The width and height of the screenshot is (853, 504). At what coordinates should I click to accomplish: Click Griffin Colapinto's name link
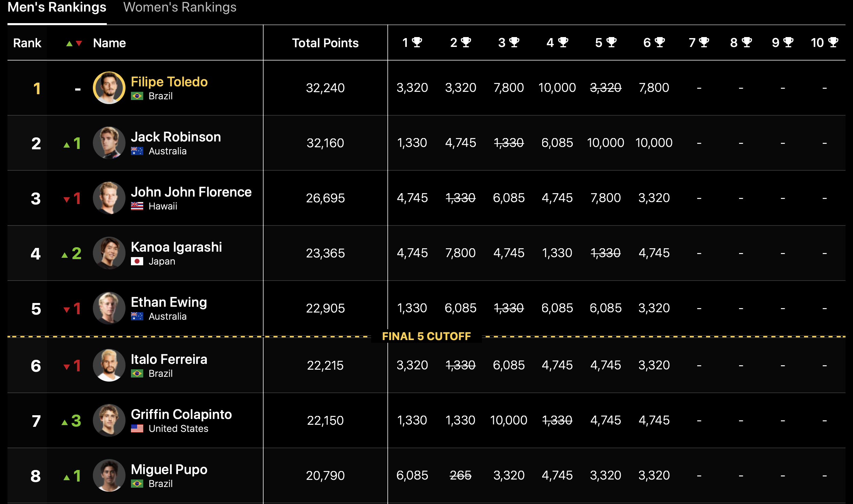click(181, 415)
